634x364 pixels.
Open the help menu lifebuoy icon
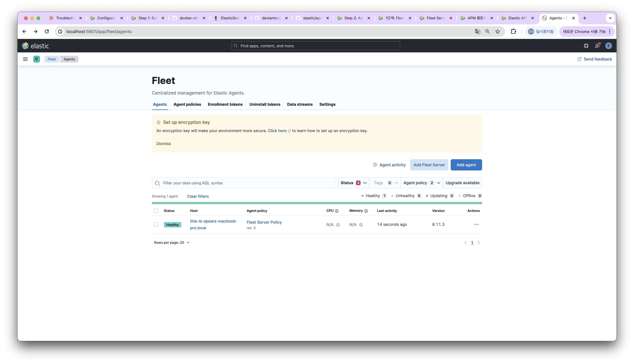(x=586, y=46)
